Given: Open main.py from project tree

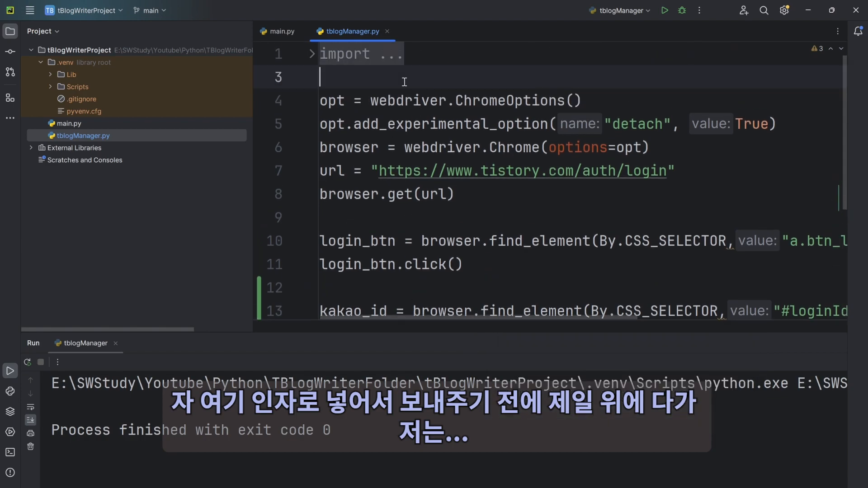Looking at the screenshot, I should pos(65,123).
